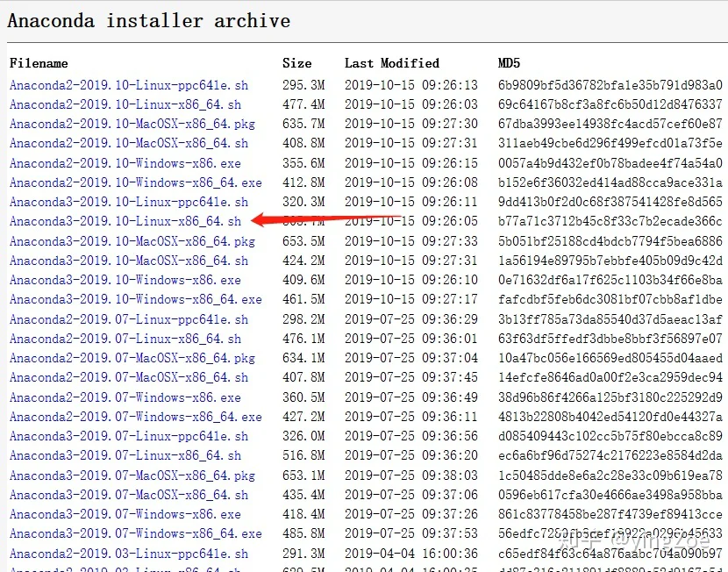Click the size value "355.6M"

[x=303, y=163]
